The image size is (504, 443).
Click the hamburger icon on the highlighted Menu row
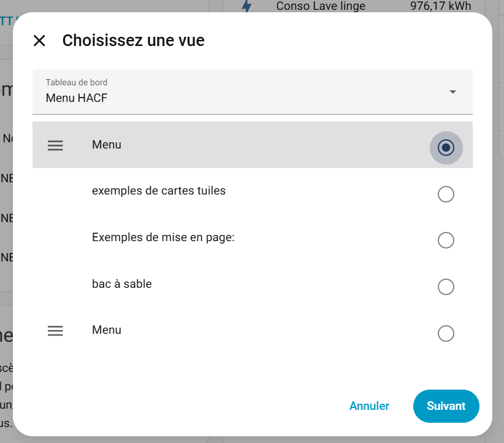pyautogui.click(x=55, y=145)
